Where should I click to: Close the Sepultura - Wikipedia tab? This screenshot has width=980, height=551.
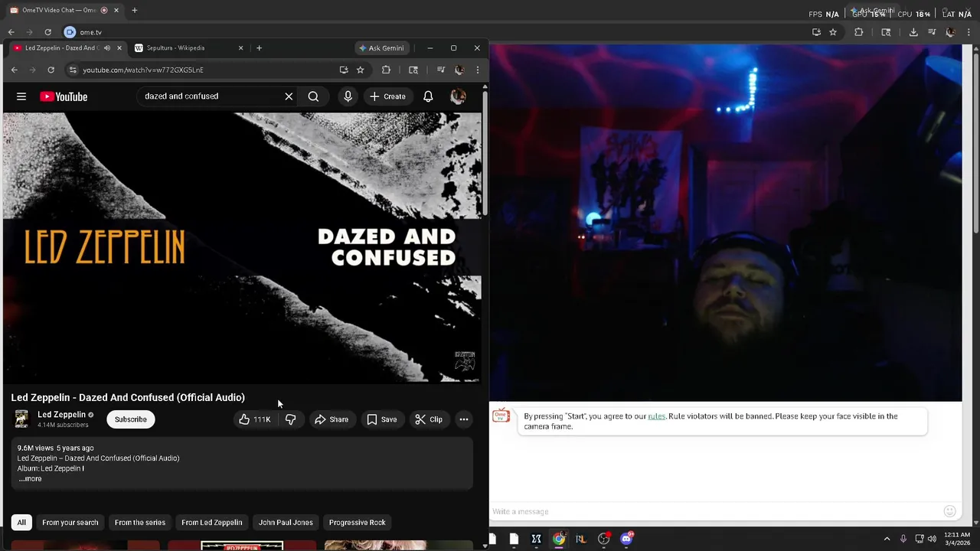coord(240,48)
